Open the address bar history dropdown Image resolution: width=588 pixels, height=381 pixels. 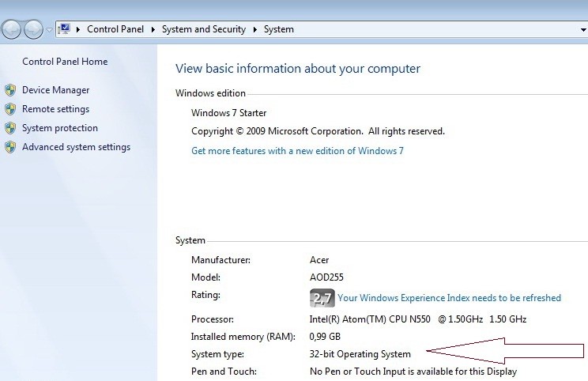coord(582,29)
